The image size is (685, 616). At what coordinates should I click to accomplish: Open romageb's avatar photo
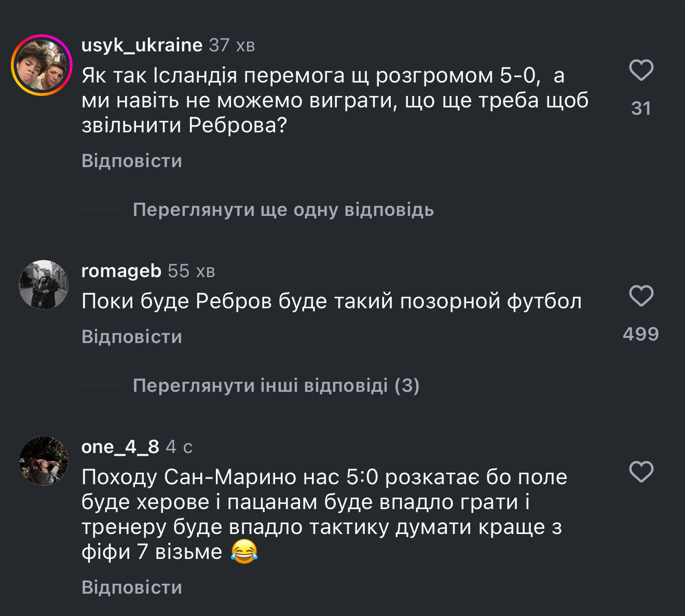(x=44, y=285)
